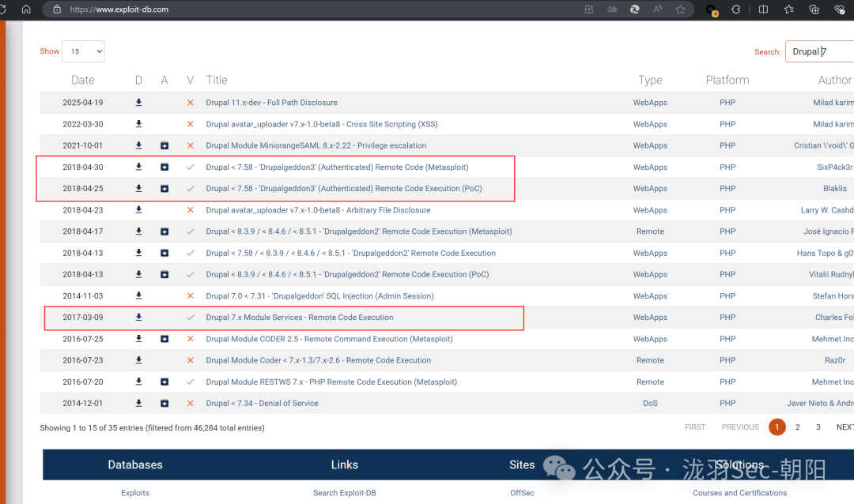Click the read aloud icon in address bar
This screenshot has width=854, height=504.
click(657, 9)
